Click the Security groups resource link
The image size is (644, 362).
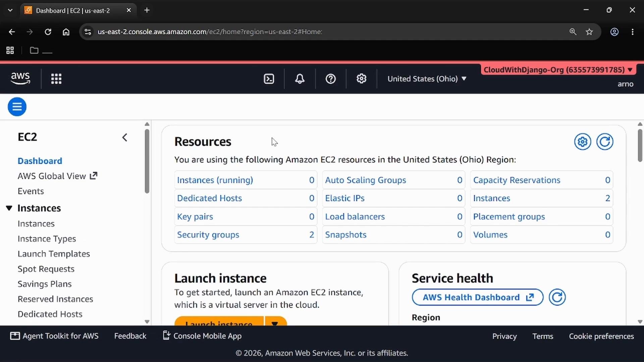coord(208,235)
